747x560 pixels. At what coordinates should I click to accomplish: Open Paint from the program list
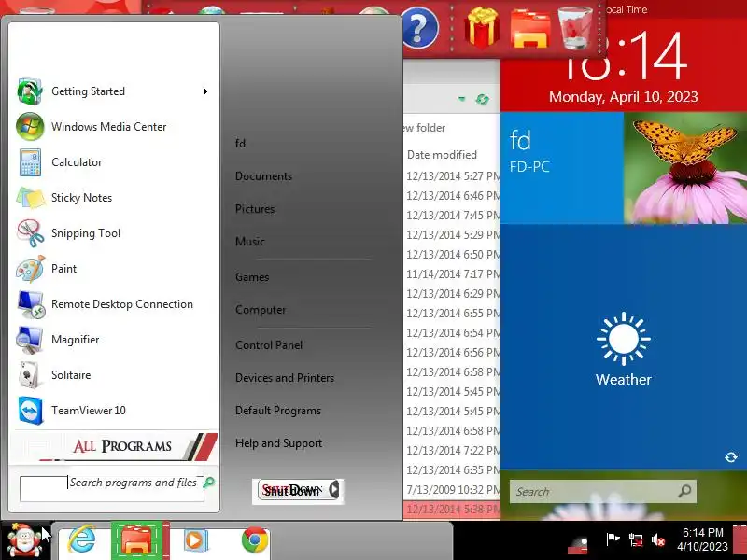coord(112,269)
